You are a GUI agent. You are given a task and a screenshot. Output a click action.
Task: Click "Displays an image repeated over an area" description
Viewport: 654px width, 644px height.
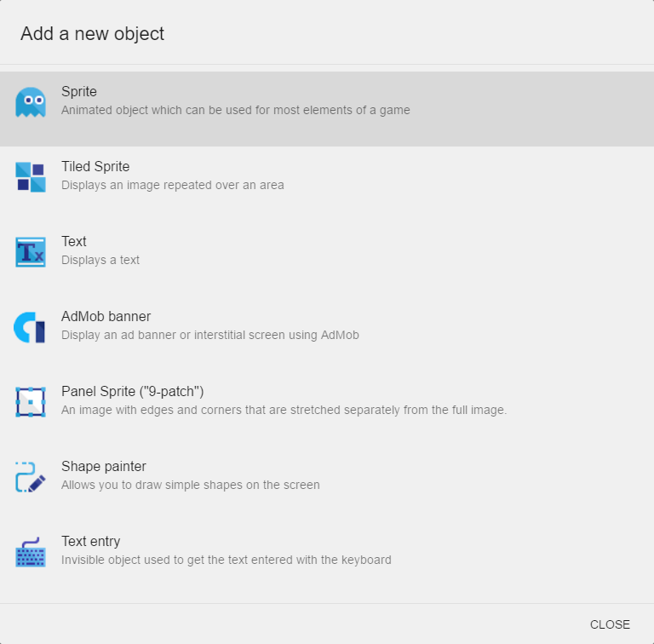coord(173,185)
